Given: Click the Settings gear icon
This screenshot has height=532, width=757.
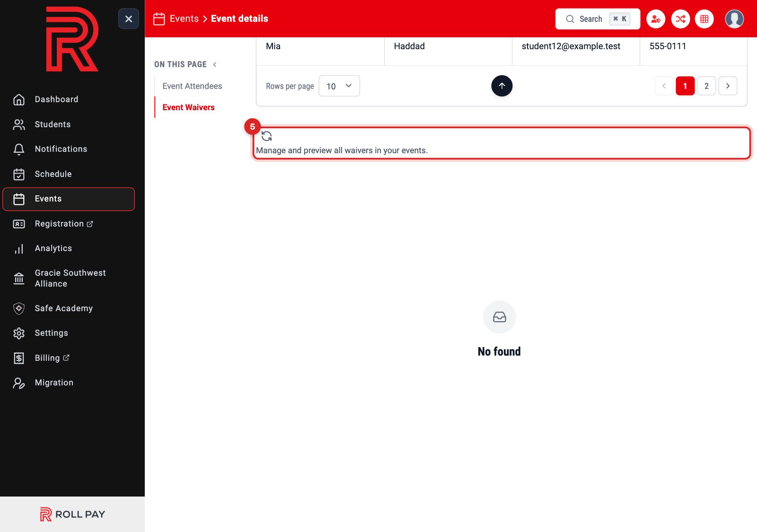Looking at the screenshot, I should click(19, 333).
